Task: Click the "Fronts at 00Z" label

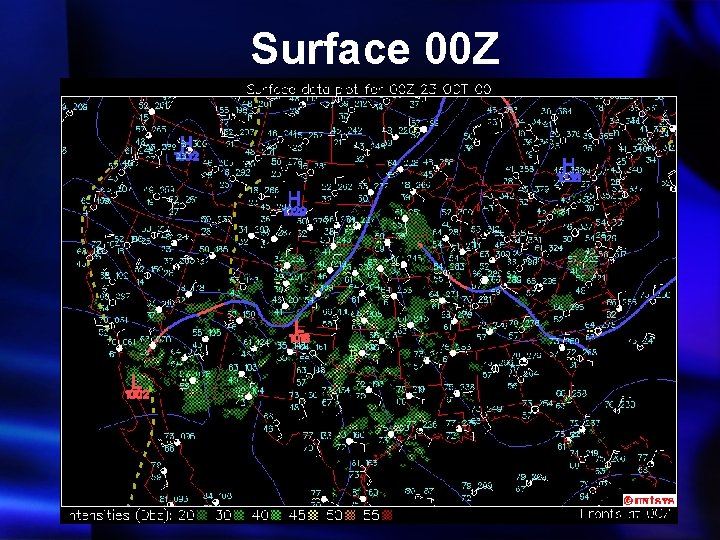Action: 626,514
